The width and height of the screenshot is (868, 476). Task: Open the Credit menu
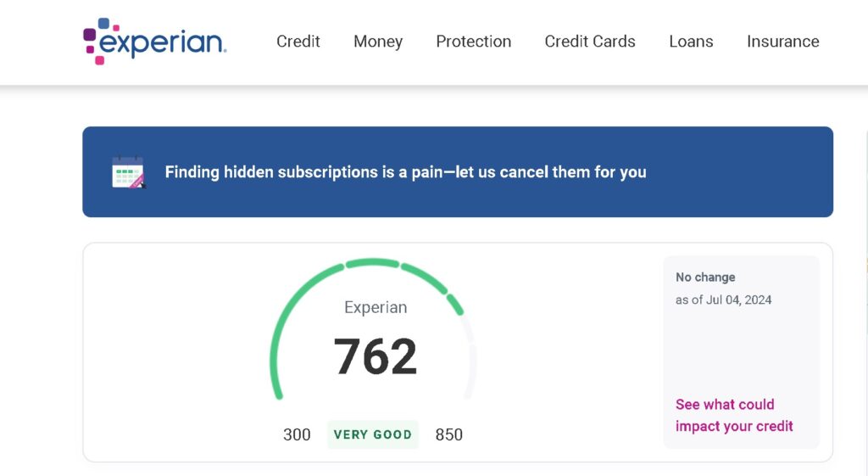point(298,42)
